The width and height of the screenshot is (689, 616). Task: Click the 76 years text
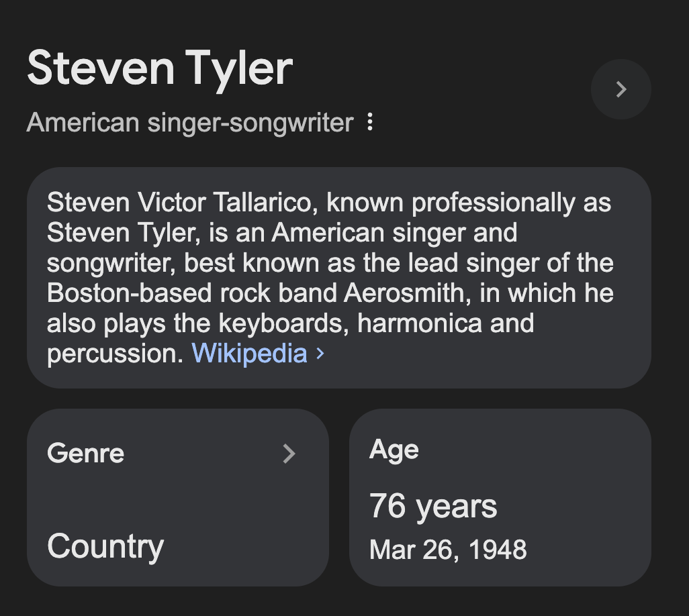point(433,506)
